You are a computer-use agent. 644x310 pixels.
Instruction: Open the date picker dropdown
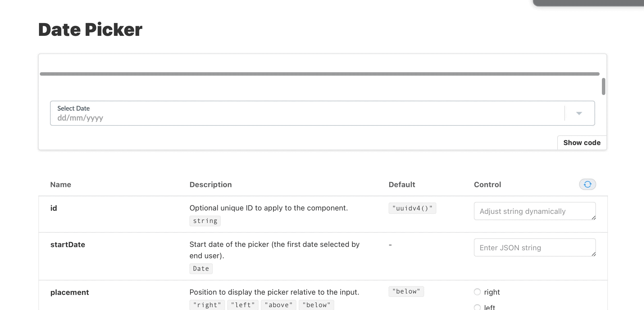579,113
